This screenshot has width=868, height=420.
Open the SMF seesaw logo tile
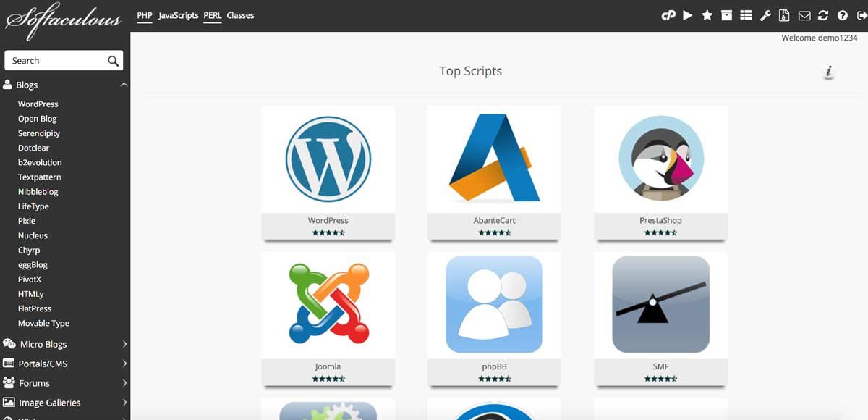click(x=661, y=304)
